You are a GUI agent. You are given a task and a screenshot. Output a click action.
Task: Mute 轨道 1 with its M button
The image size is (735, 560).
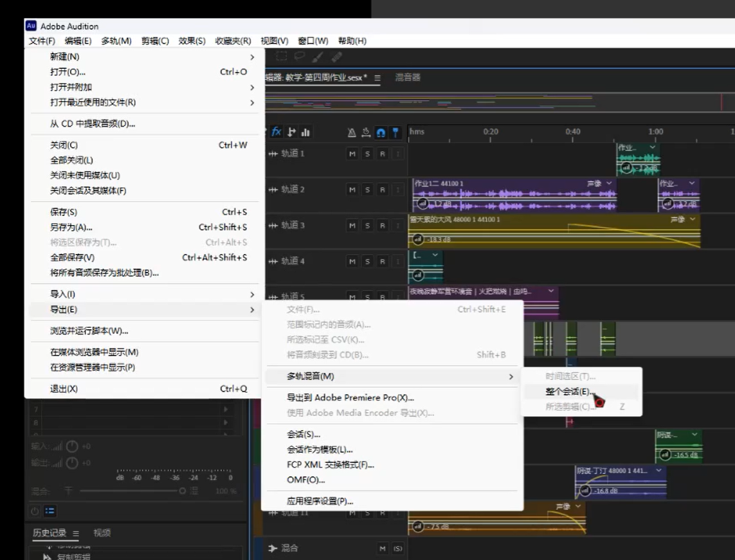point(352,154)
